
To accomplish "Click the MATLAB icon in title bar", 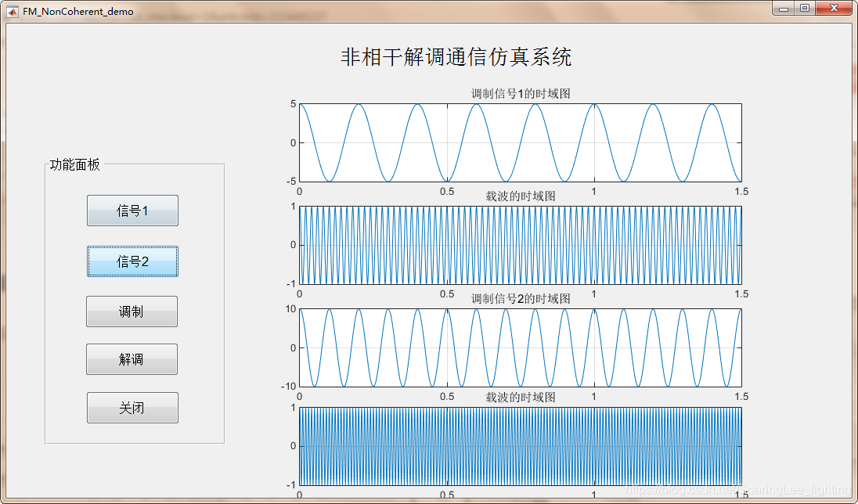I will (12, 12).
